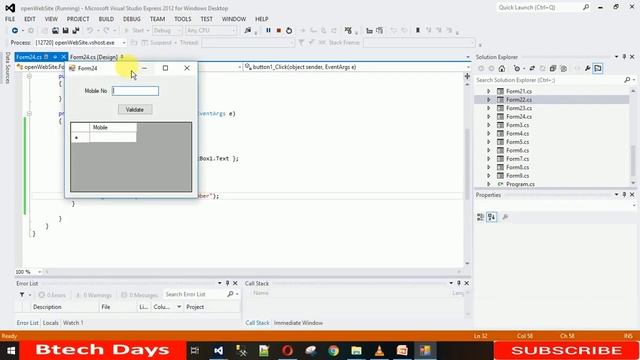This screenshot has width=640, height=360.
Task: Toggle the 0 Warnings filter
Action: point(94,295)
